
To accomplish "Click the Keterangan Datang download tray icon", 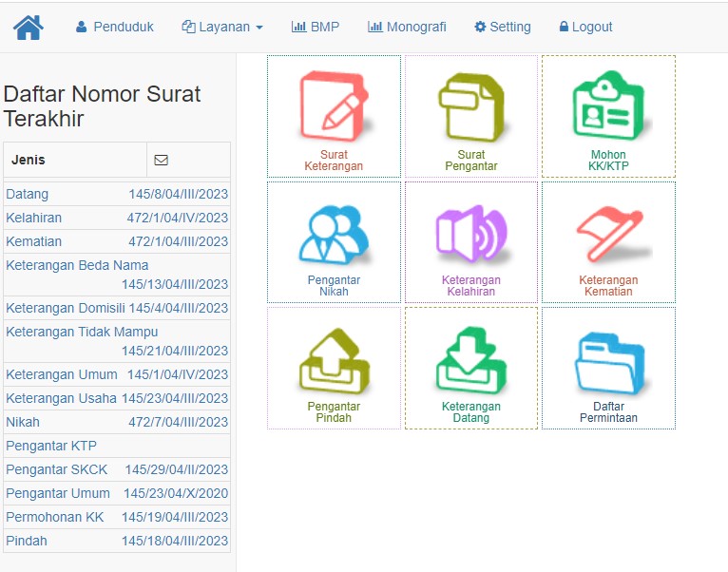I will [x=470, y=359].
